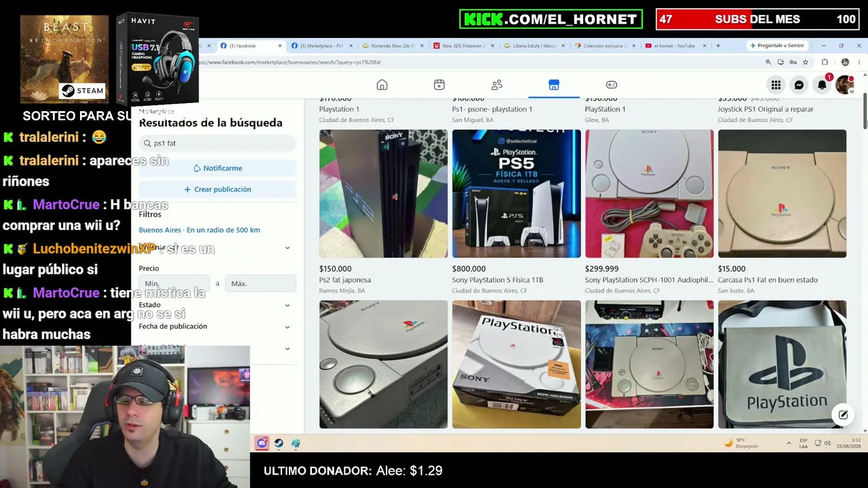Click the $800.000 price text
Image resolution: width=868 pixels, height=488 pixels.
click(x=469, y=269)
